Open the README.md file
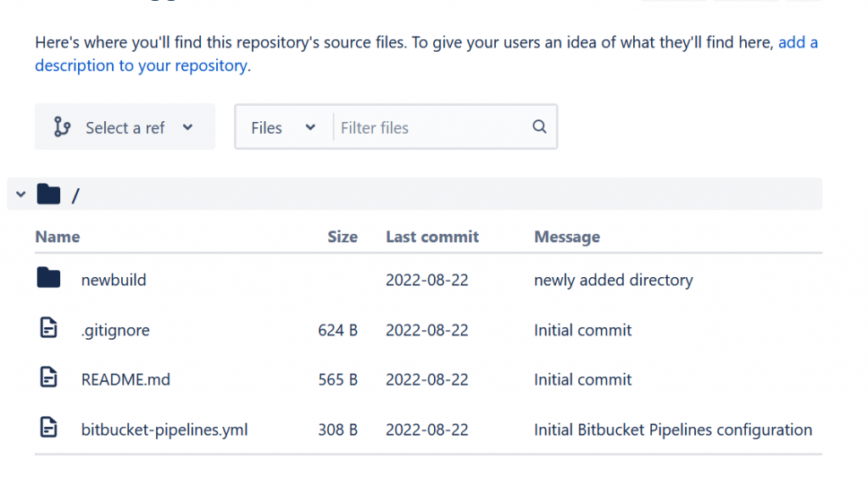The height and width of the screenshot is (477, 868). (125, 380)
